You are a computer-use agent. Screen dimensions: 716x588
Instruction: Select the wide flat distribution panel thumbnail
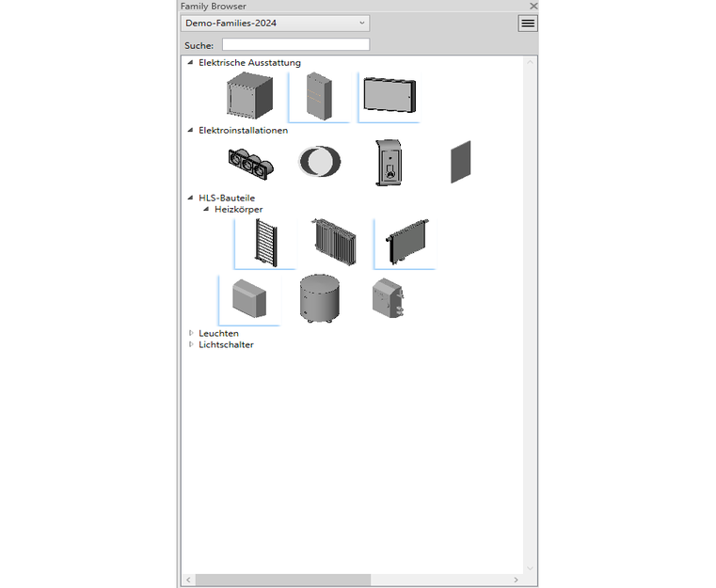(390, 96)
